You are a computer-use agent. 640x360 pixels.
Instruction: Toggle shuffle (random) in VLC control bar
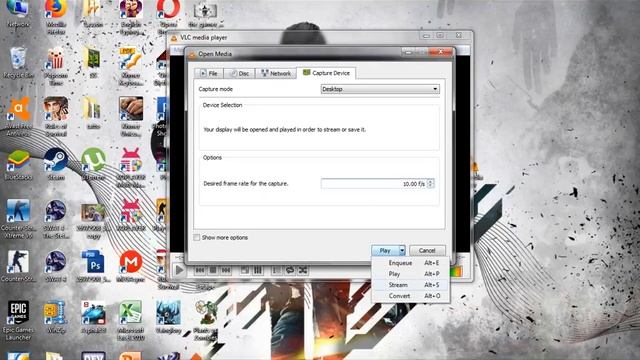click(x=303, y=270)
